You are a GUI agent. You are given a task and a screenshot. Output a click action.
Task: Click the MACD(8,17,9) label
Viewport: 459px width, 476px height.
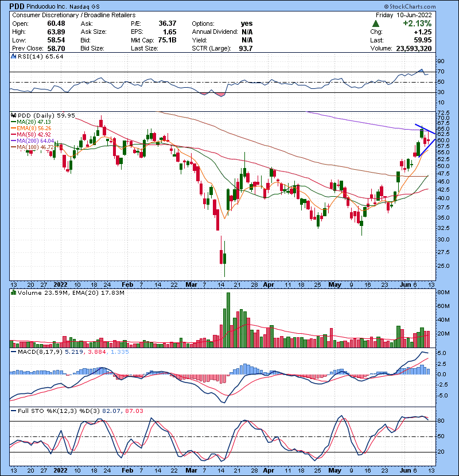[x=40, y=352]
